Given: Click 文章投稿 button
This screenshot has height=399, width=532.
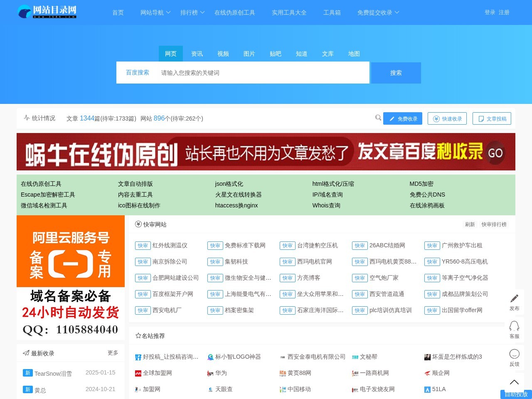Looking at the screenshot, I should pos(492,118).
